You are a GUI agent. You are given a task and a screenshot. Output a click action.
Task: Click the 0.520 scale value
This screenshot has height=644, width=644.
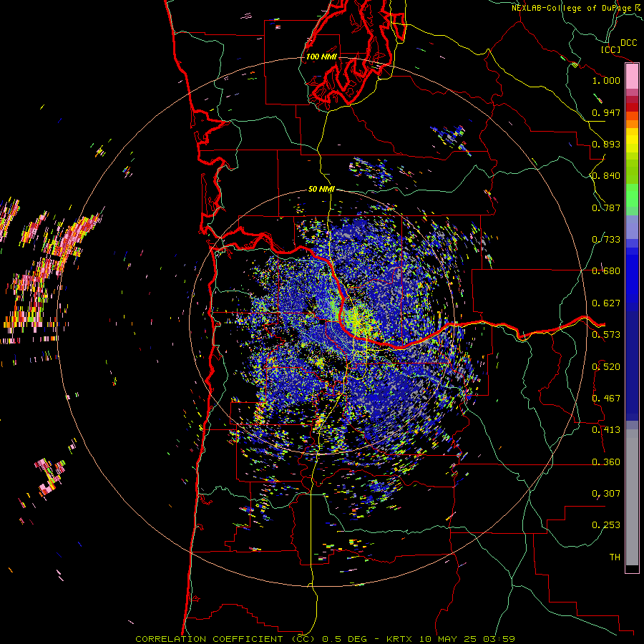point(606,367)
